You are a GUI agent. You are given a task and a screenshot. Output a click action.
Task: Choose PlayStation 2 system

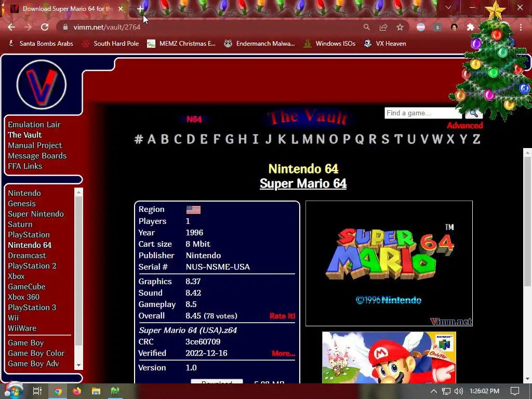32,266
